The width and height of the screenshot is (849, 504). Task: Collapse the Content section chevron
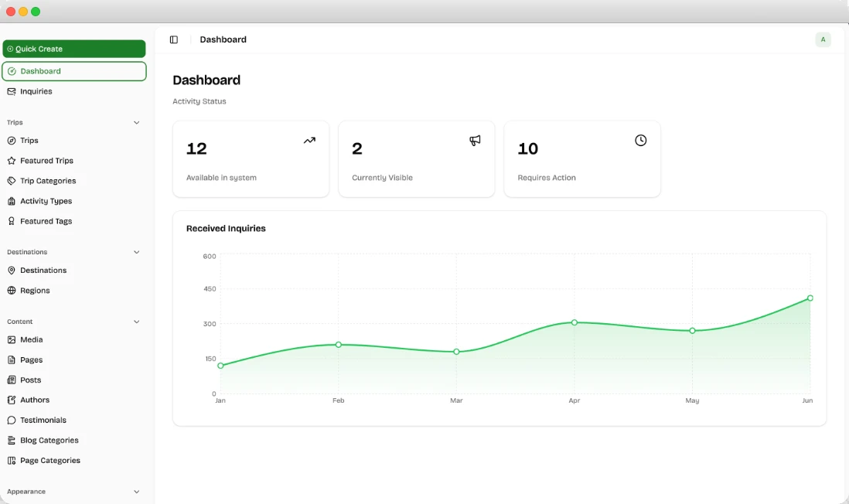click(136, 322)
